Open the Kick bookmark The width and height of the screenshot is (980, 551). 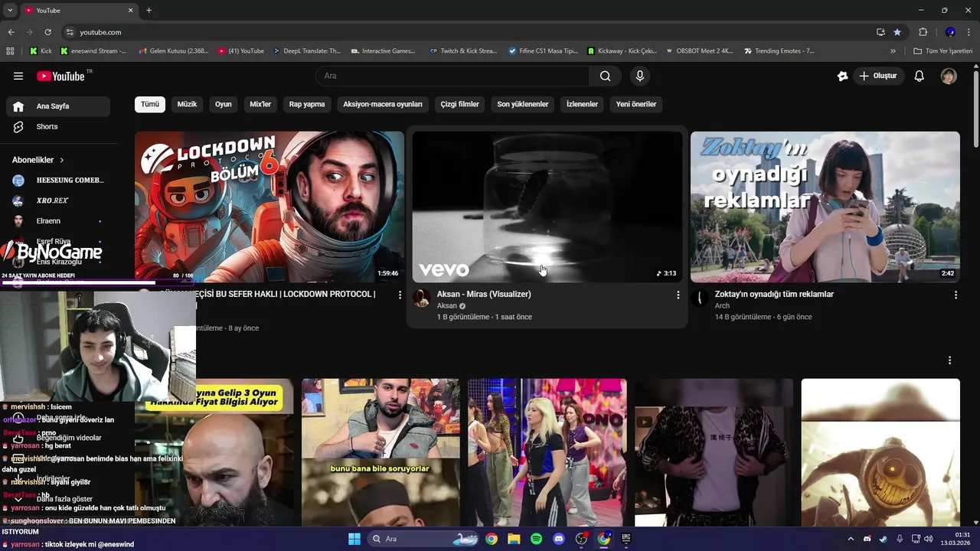click(x=41, y=51)
